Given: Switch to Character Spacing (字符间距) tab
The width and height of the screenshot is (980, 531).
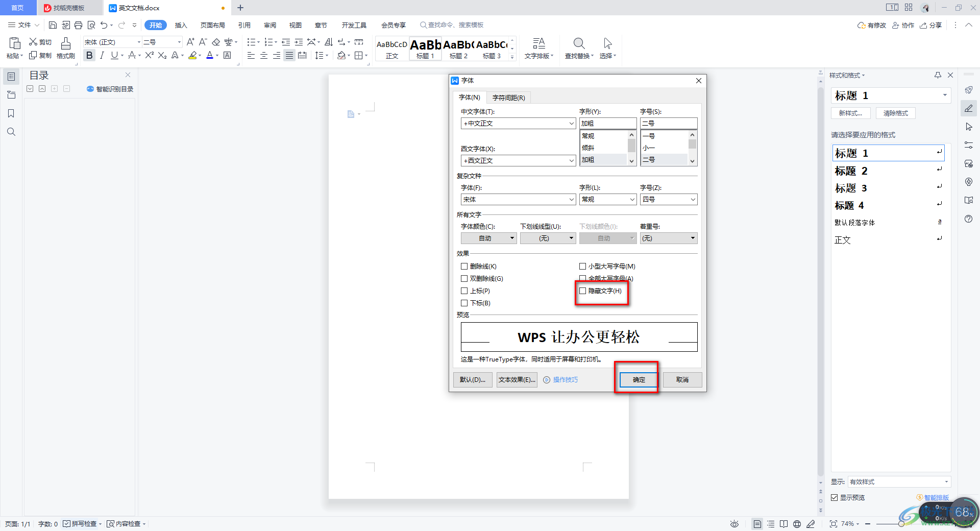Looking at the screenshot, I should click(508, 98).
